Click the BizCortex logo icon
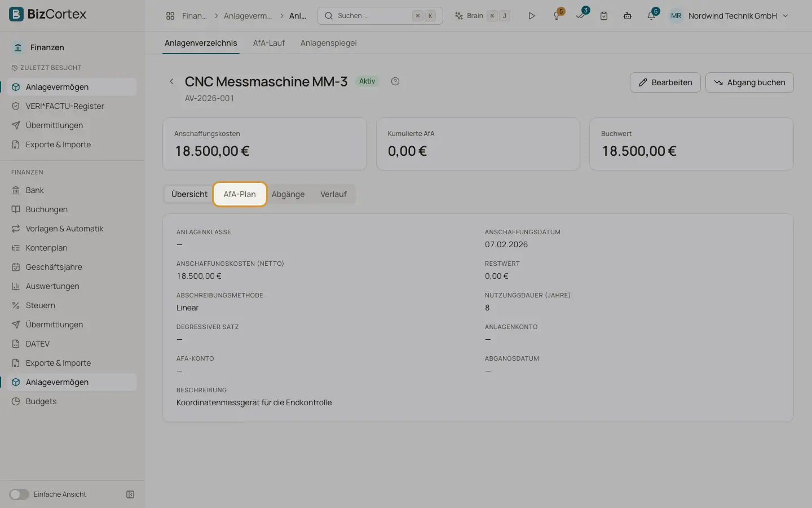This screenshot has width=812, height=508. pos(16,14)
